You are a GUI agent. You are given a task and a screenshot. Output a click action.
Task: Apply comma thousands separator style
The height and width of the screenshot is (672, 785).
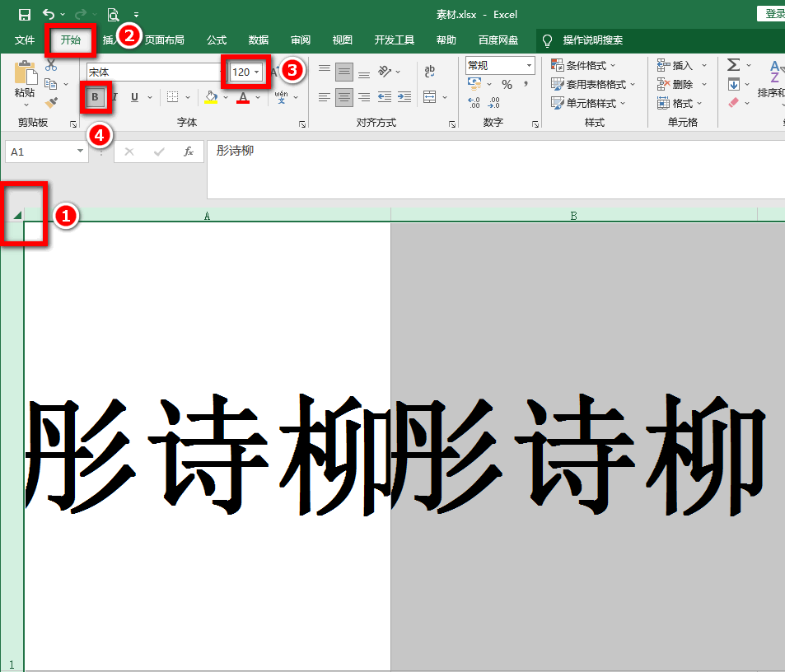click(526, 84)
